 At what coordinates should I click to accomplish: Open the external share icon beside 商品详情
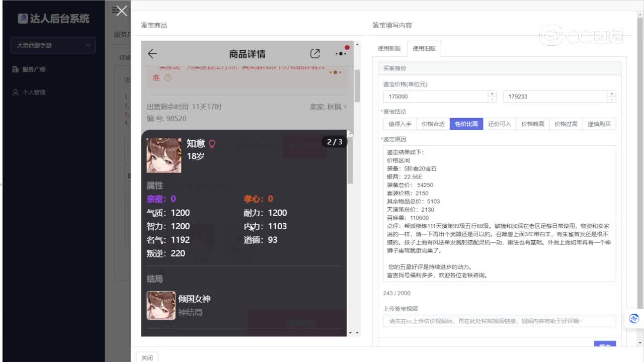(315, 53)
